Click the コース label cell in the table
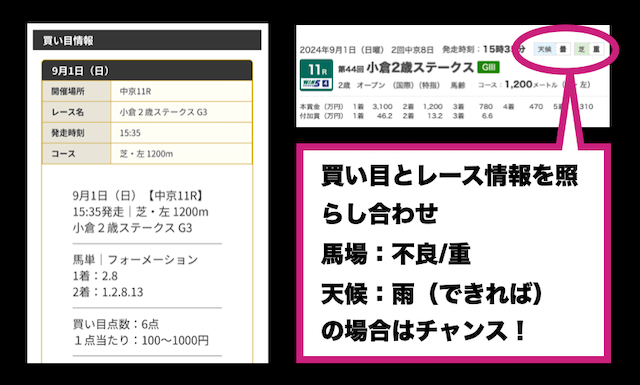 click(x=76, y=154)
